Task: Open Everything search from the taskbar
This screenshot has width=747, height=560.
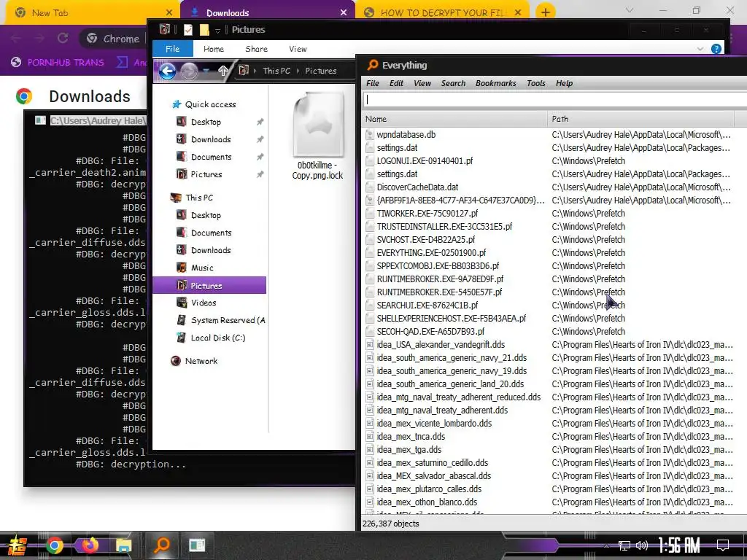Action: tap(161, 545)
